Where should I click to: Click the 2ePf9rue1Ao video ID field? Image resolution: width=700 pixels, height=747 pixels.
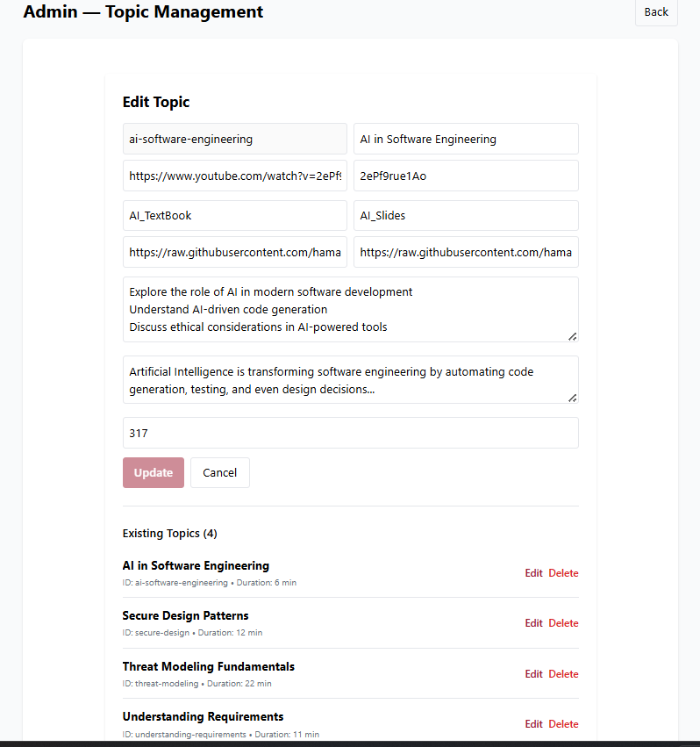point(466,176)
